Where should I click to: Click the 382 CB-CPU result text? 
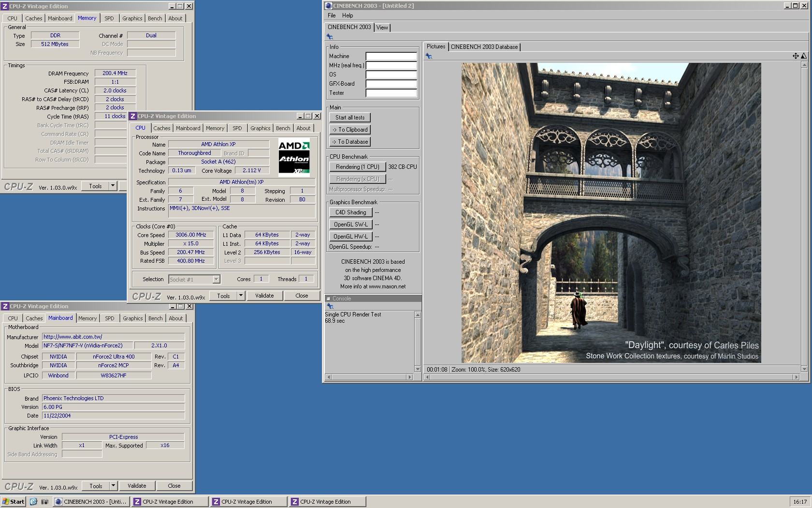[402, 167]
